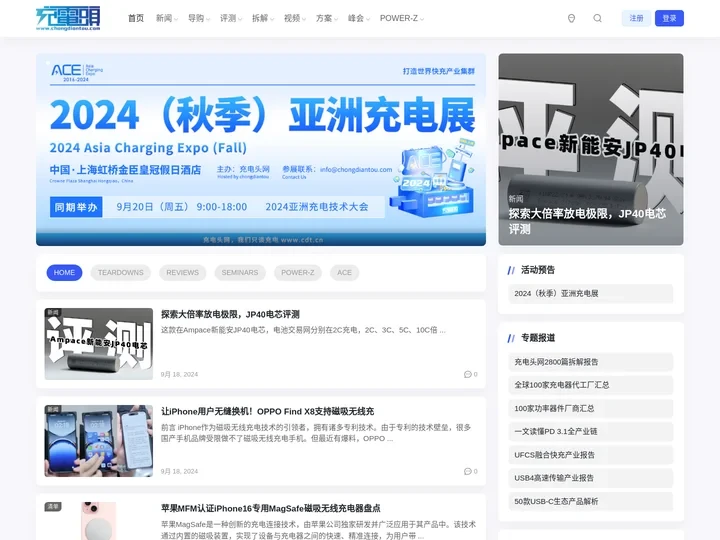The image size is (720, 540).
Task: Select the HOME category tab
Action: coord(64,273)
